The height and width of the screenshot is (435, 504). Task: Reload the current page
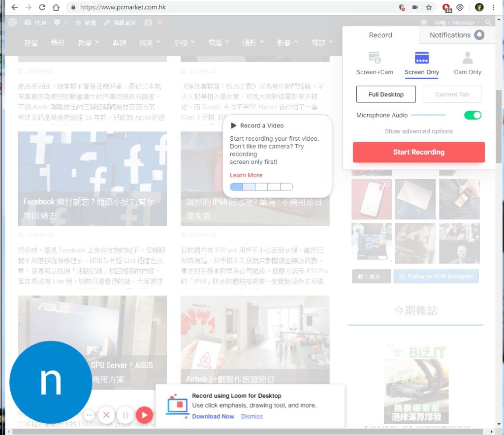(x=42, y=7)
